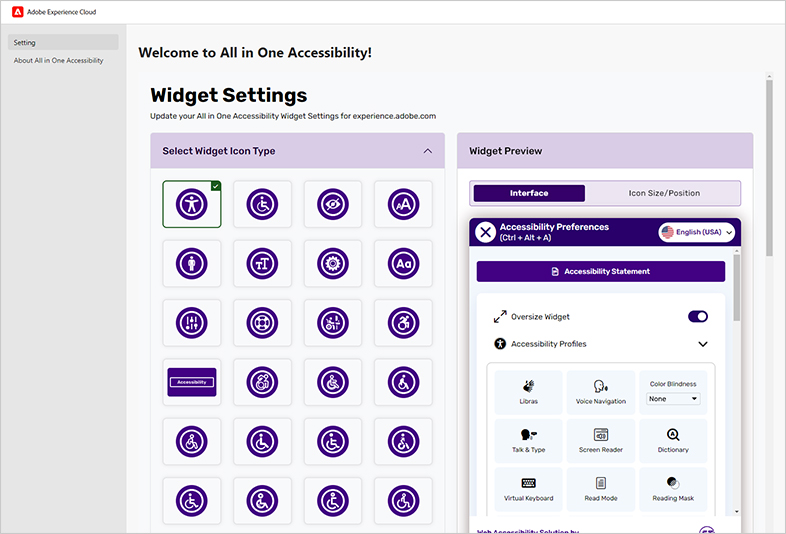Open the Libras sign language feature
This screenshot has width=786, height=534.
(x=528, y=393)
